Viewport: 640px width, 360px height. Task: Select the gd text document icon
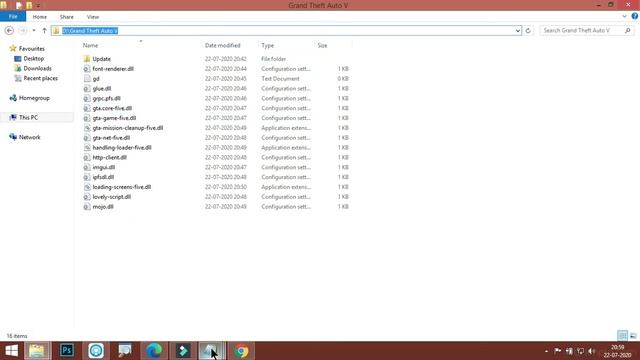87,79
